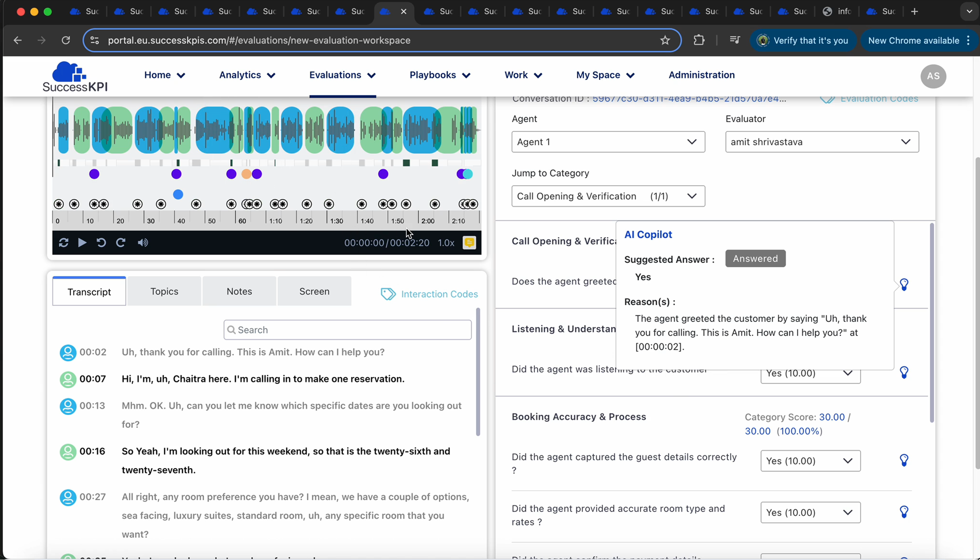This screenshot has width=980, height=560.
Task: Go back to the previous page
Action: 18,40
